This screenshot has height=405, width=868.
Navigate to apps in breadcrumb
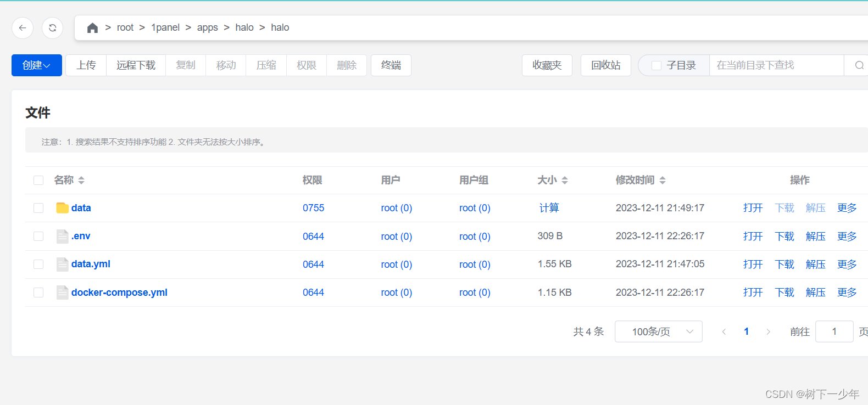click(208, 27)
